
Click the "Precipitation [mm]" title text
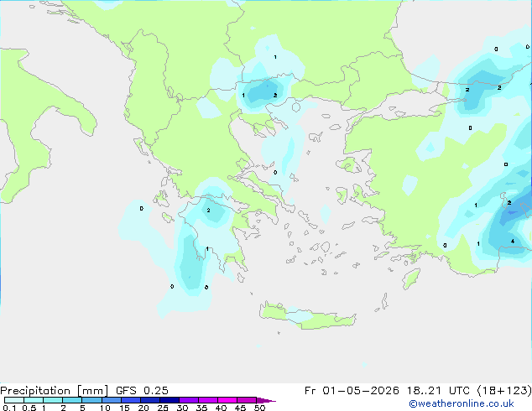point(54,391)
